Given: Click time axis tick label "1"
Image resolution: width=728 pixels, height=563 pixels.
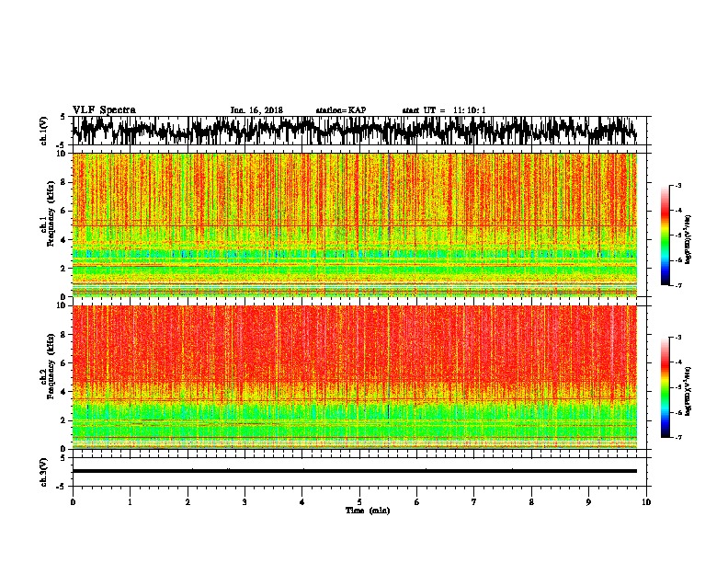Looking at the screenshot, I should [x=130, y=502].
